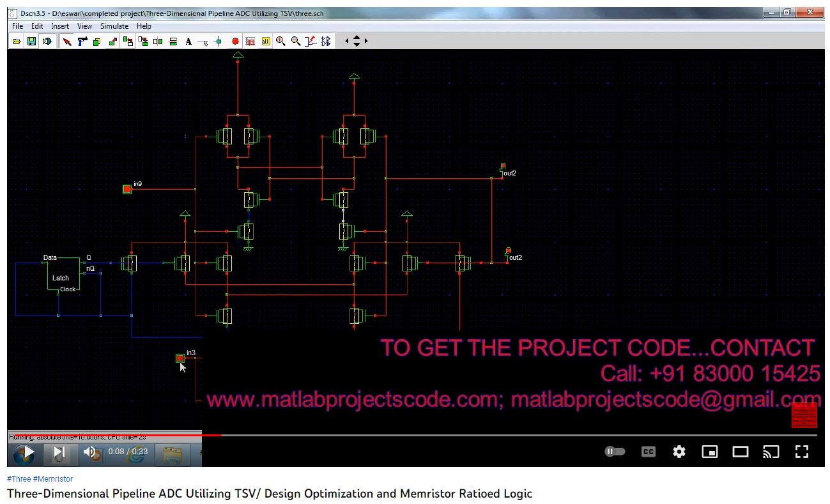The width and height of the screenshot is (830, 504).
Task: Open the Insert menu
Action: point(60,26)
